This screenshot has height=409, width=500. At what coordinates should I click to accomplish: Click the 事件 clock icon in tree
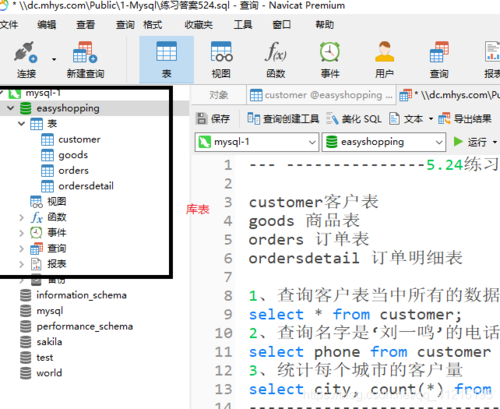[x=36, y=233]
